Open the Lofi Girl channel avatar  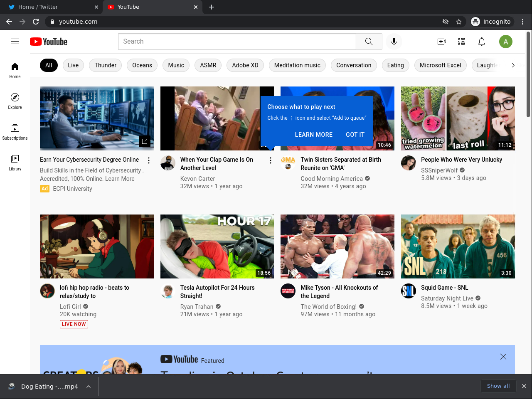[47, 291]
